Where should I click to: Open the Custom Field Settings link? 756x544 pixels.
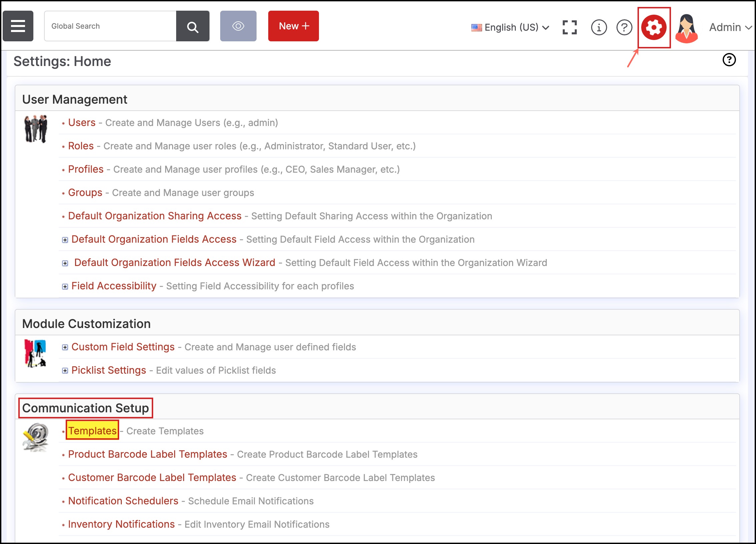(x=123, y=347)
